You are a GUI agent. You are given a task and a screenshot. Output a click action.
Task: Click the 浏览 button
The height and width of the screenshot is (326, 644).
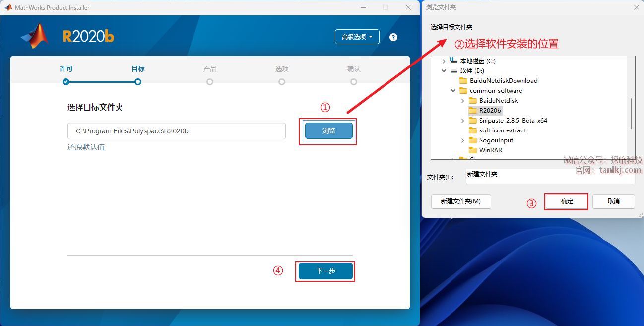point(329,131)
